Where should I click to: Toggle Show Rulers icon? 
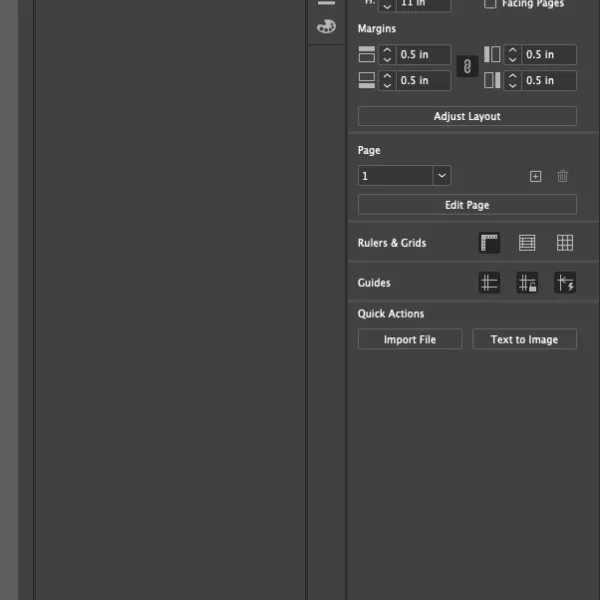(489, 243)
